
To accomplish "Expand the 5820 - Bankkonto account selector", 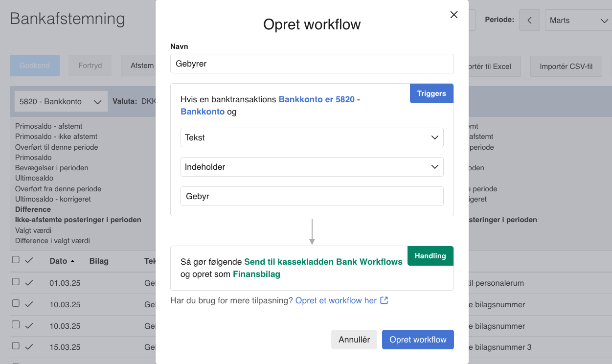I will pyautogui.click(x=61, y=102).
